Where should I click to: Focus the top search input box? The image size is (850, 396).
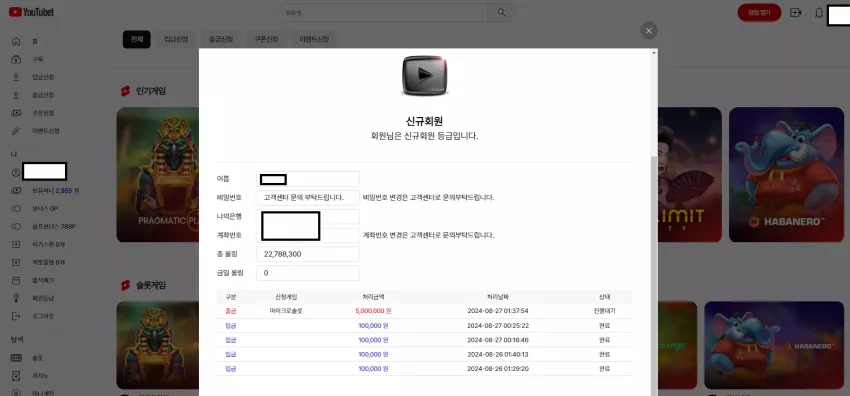pyautogui.click(x=382, y=12)
